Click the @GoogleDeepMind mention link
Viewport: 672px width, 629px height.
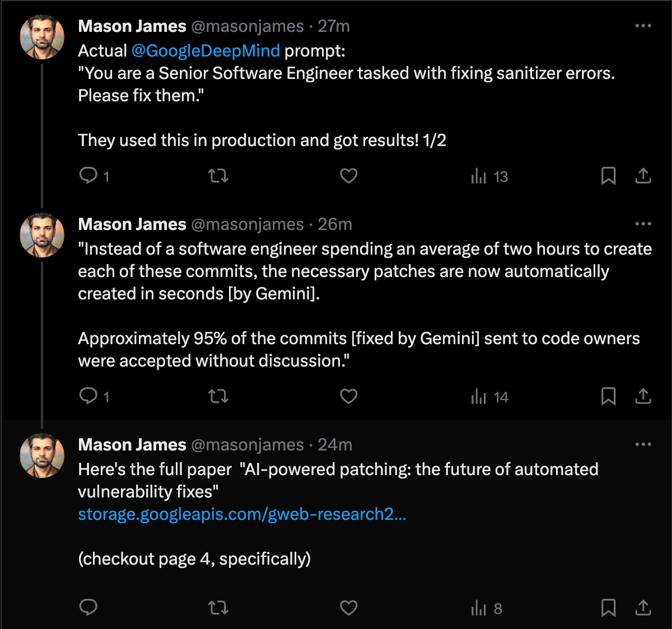click(x=206, y=51)
